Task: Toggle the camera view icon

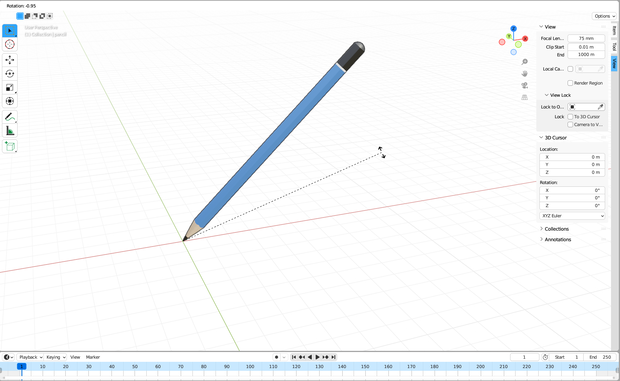Action: pos(524,85)
